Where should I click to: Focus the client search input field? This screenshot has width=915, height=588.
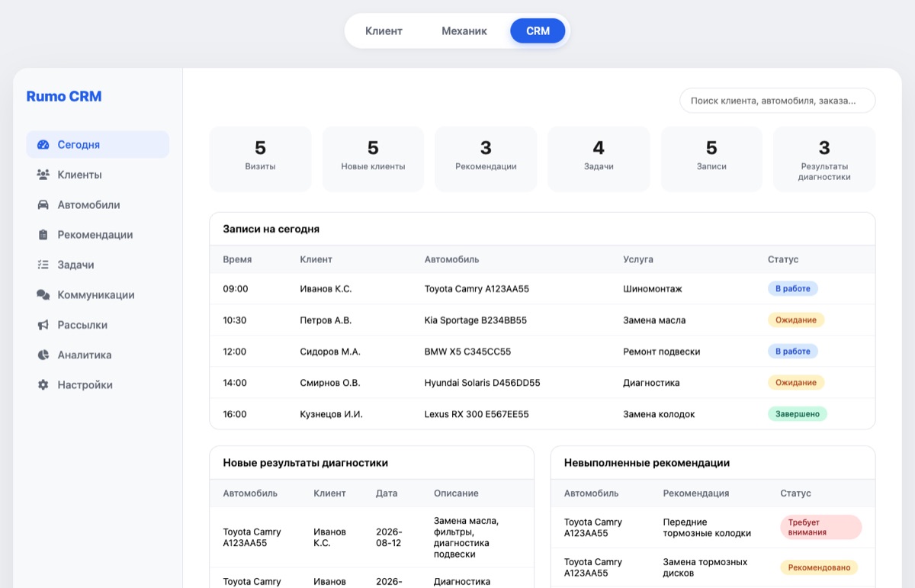click(777, 100)
